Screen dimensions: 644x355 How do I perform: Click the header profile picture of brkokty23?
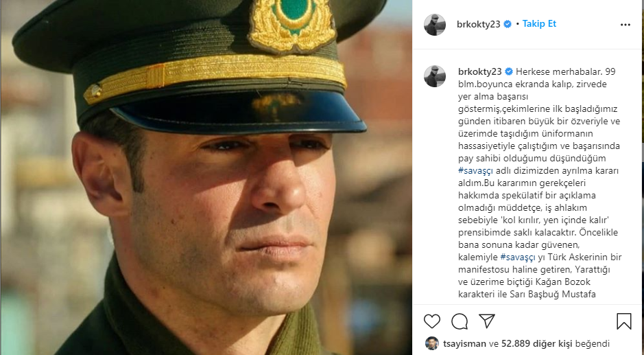[435, 24]
